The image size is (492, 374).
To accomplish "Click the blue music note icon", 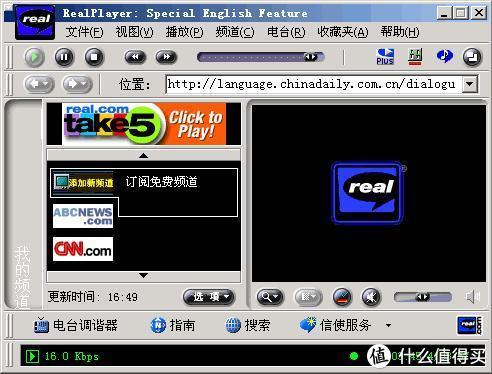I will click(x=444, y=56).
